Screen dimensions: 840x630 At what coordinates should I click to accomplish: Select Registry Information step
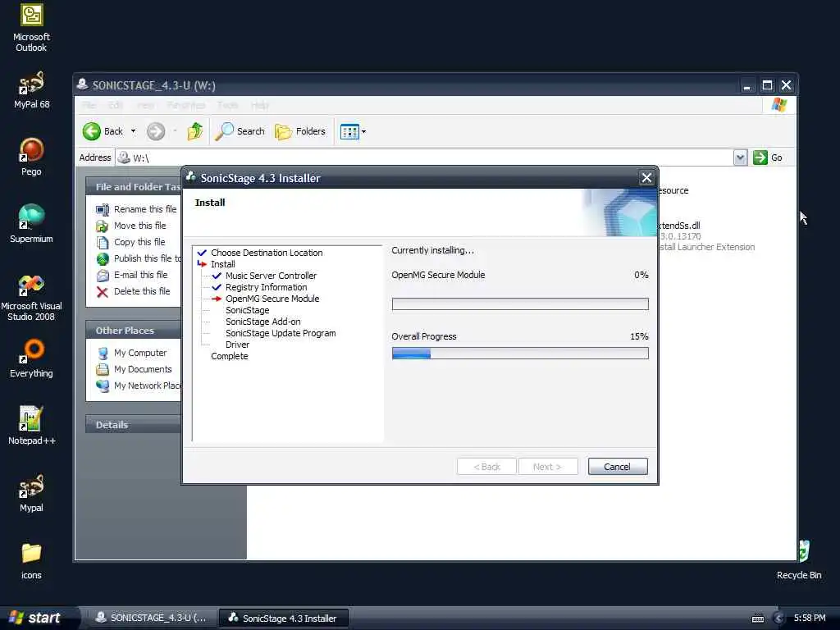(266, 287)
